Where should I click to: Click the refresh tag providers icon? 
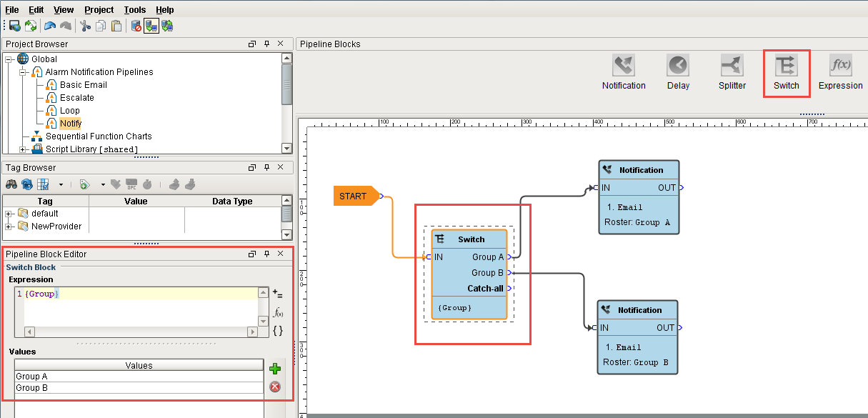[x=26, y=184]
